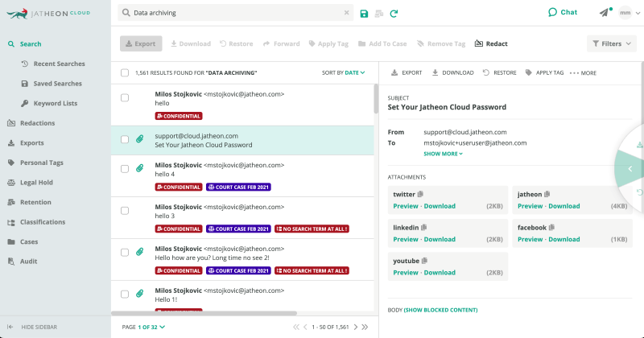Click the save search icon

[365, 14]
